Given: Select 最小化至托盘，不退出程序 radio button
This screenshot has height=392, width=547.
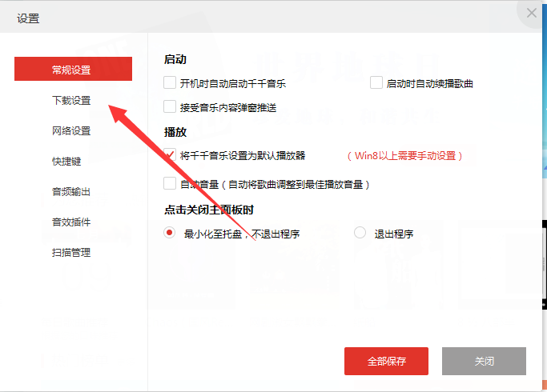Looking at the screenshot, I should coord(169,233).
